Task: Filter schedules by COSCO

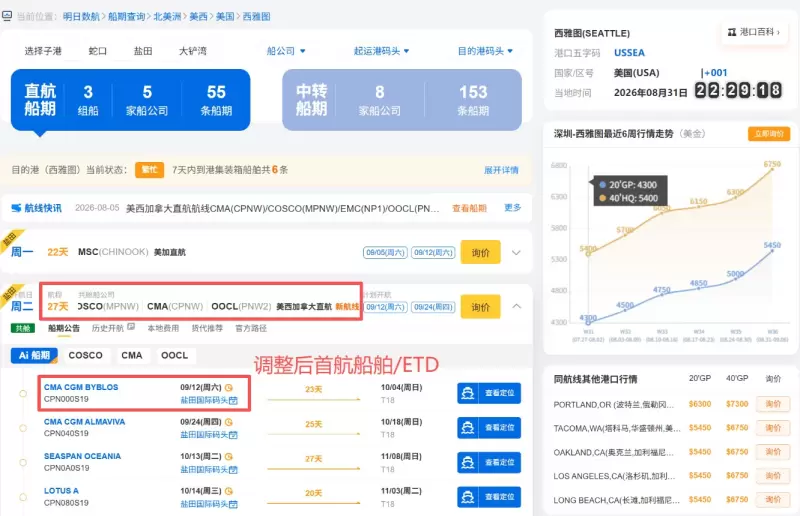Action: pos(85,355)
